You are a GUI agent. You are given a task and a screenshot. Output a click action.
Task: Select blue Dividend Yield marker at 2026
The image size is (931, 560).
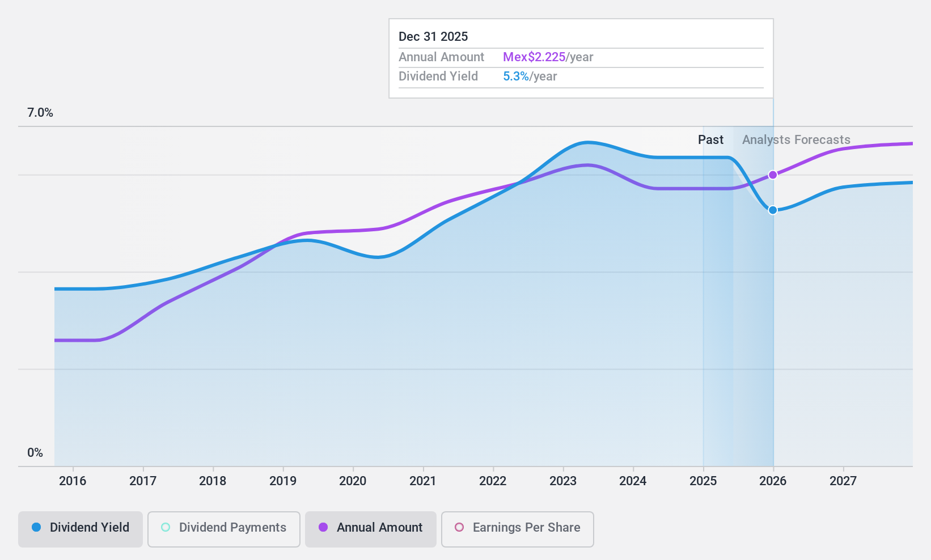(x=773, y=210)
